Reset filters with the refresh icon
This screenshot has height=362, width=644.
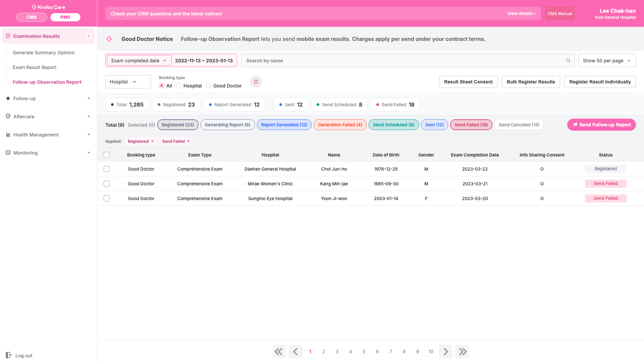coord(256,82)
